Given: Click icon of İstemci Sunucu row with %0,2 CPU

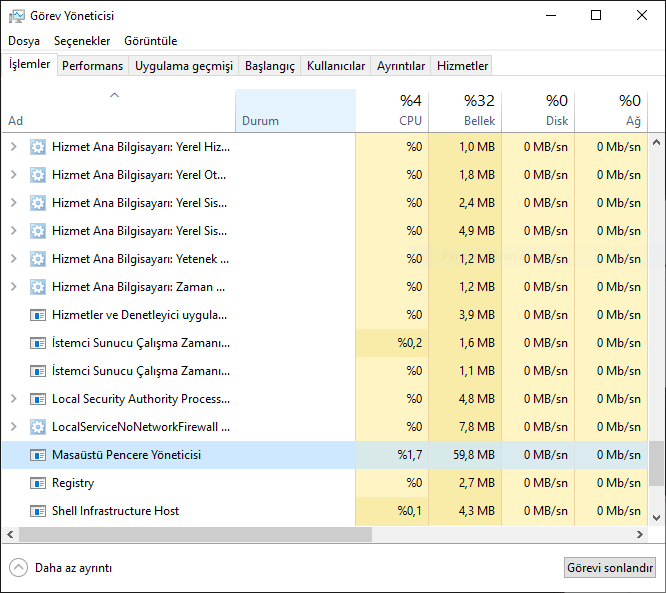Looking at the screenshot, I should click(38, 343).
